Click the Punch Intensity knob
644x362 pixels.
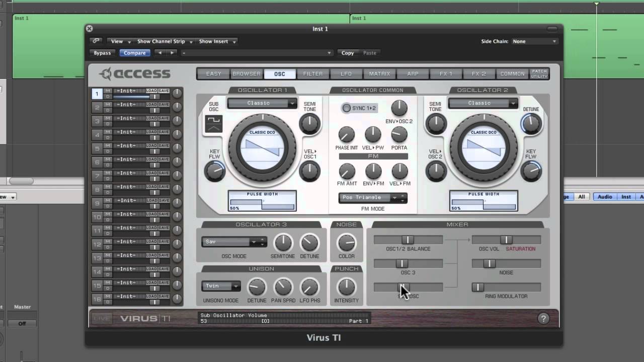click(346, 287)
